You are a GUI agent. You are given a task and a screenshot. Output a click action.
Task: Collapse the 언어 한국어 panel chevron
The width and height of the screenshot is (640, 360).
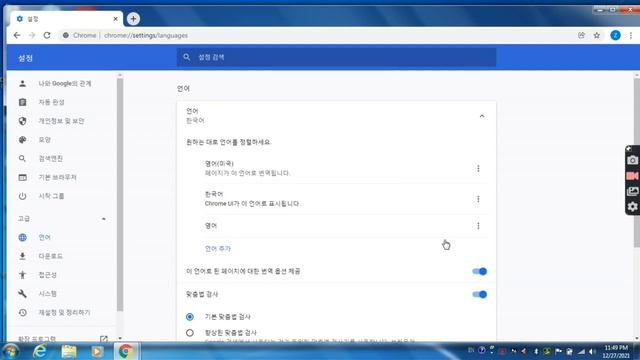pyautogui.click(x=482, y=116)
